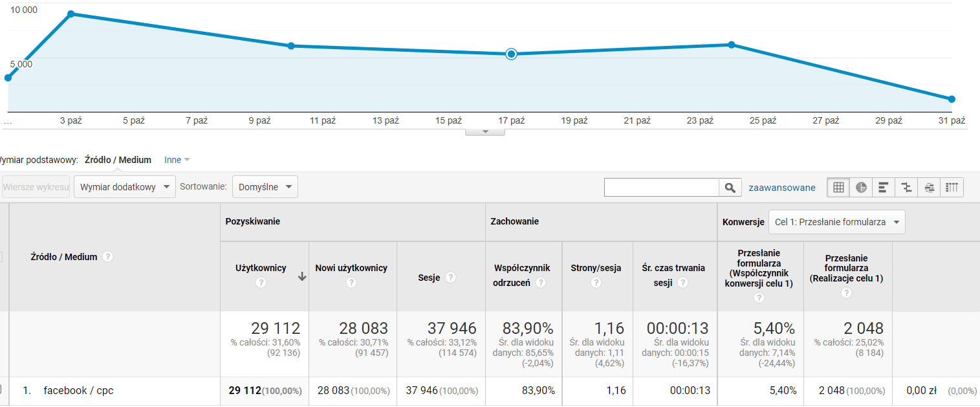Open the Sortowanie Domyślne dropdown
980x407 pixels.
pyautogui.click(x=265, y=187)
